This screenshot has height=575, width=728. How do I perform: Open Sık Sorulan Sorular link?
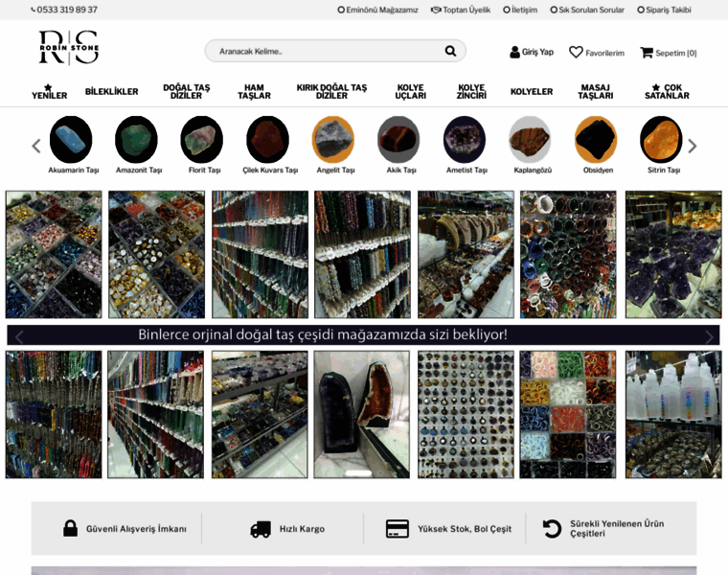tap(586, 10)
